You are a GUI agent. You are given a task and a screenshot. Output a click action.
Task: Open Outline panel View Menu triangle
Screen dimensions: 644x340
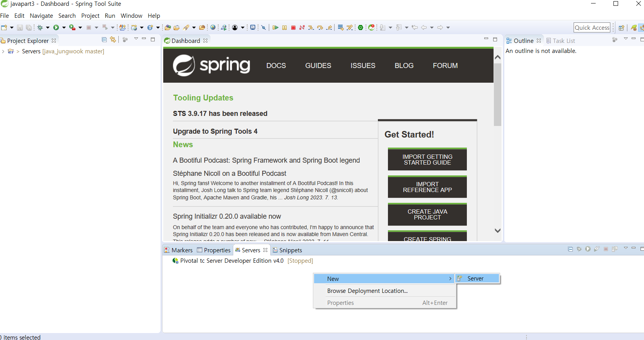[625, 39]
